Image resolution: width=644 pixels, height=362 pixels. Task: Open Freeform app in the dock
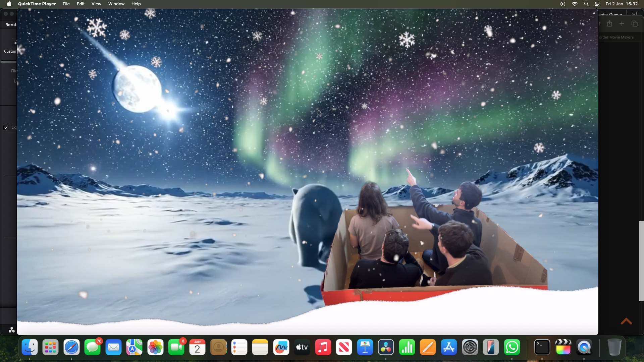click(x=281, y=347)
